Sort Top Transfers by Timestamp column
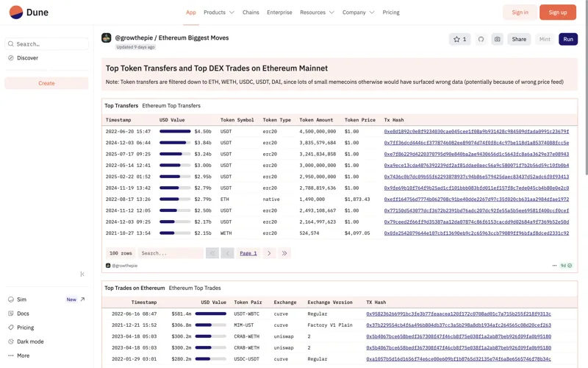Image resolution: width=588 pixels, height=368 pixels. point(118,120)
